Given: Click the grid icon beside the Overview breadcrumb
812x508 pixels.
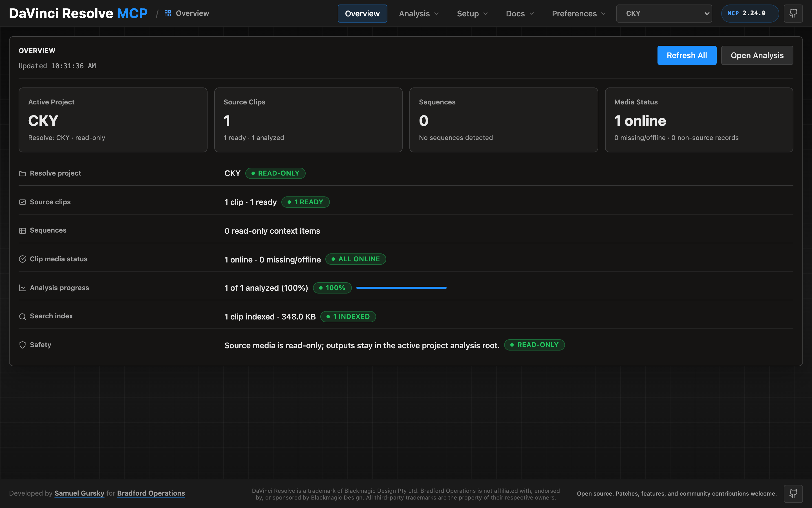Looking at the screenshot, I should tap(168, 14).
